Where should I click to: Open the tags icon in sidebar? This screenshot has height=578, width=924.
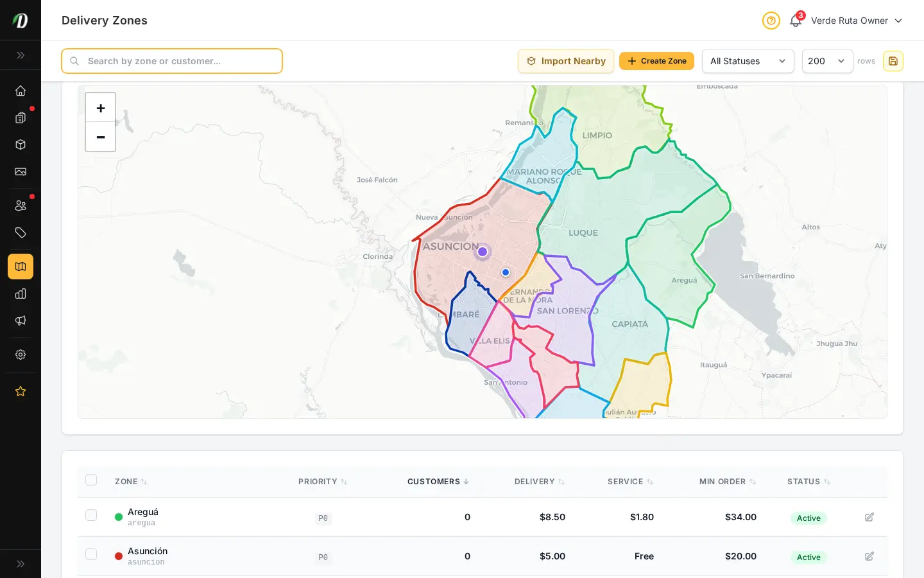[x=21, y=232]
